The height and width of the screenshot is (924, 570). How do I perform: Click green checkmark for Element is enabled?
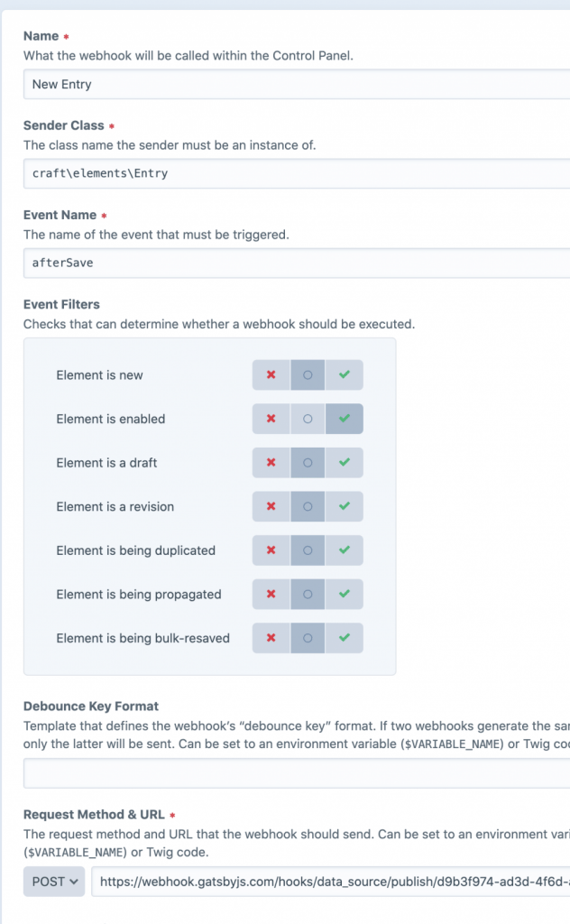[x=345, y=419]
